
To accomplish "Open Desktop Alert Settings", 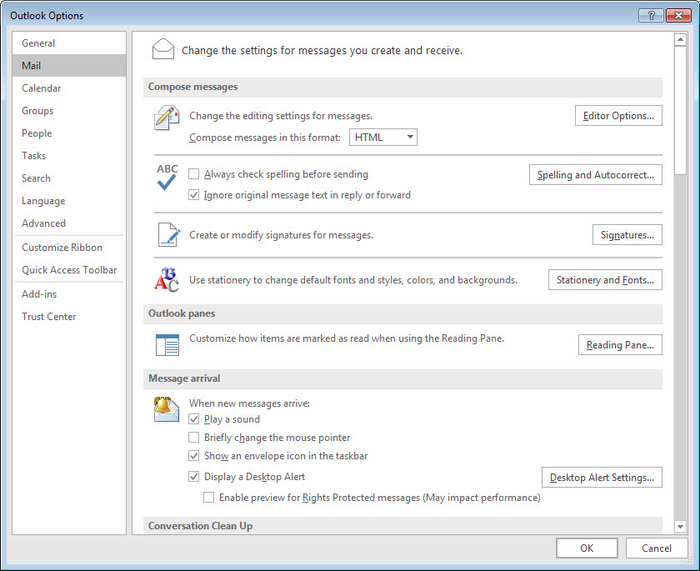I will [x=602, y=477].
